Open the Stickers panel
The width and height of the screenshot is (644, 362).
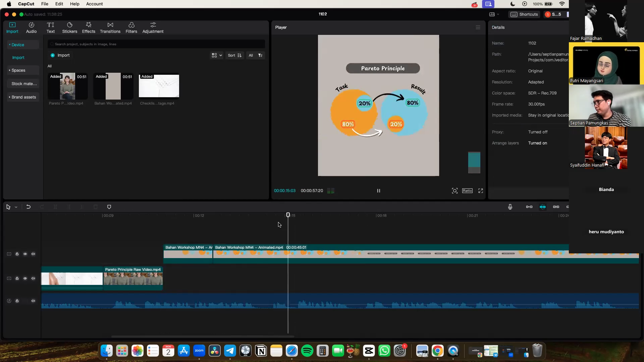click(70, 27)
